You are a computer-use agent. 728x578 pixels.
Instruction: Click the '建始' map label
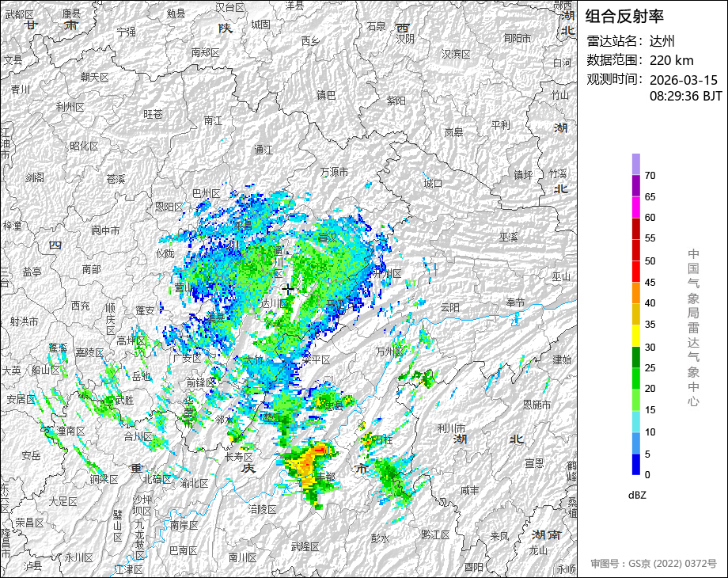[563, 359]
